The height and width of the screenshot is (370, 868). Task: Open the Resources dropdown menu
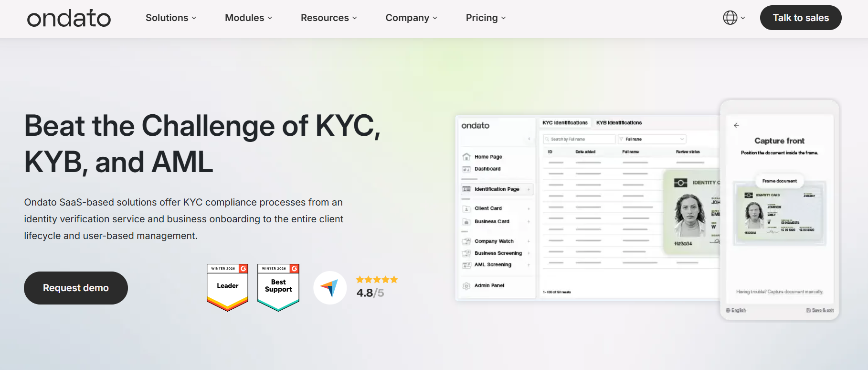pyautogui.click(x=328, y=18)
